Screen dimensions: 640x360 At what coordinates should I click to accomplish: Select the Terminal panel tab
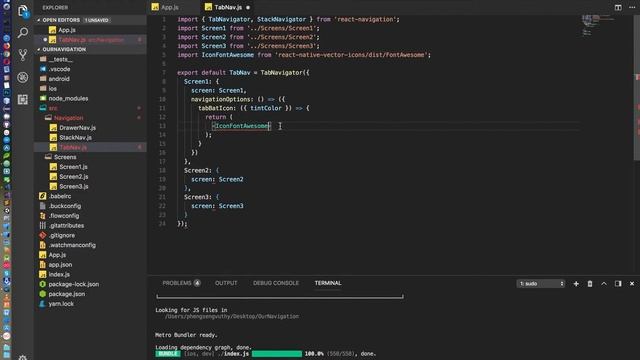click(x=328, y=283)
